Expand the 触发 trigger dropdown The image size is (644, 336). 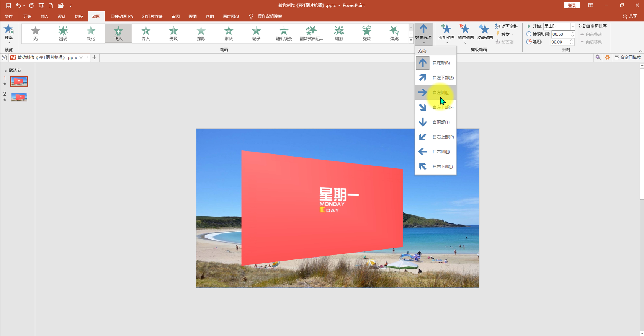point(505,34)
